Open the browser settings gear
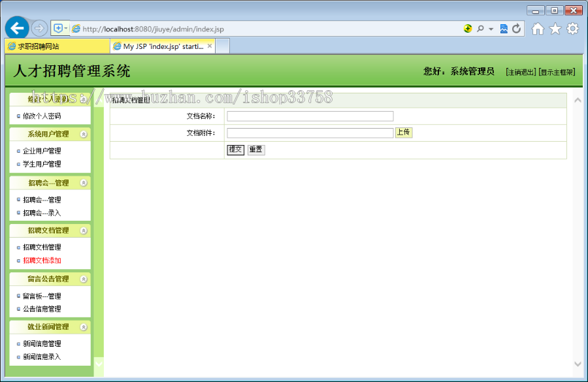Viewport: 588px width, 382px height. point(572,29)
